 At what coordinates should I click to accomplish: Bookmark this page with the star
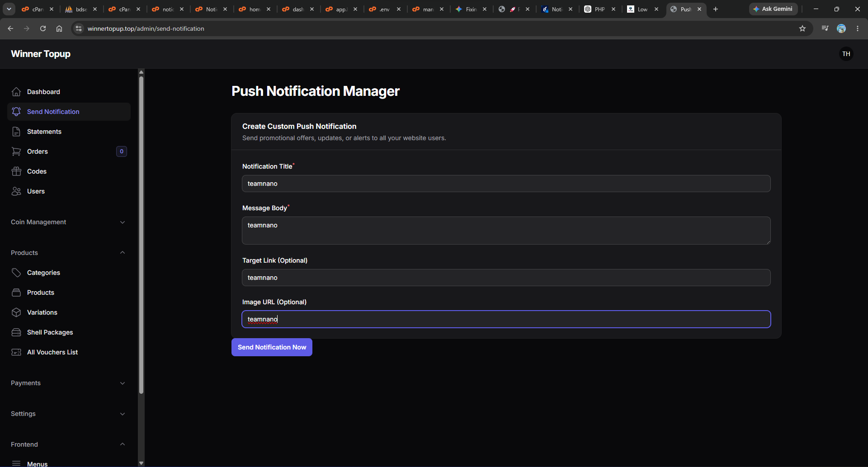pos(802,28)
